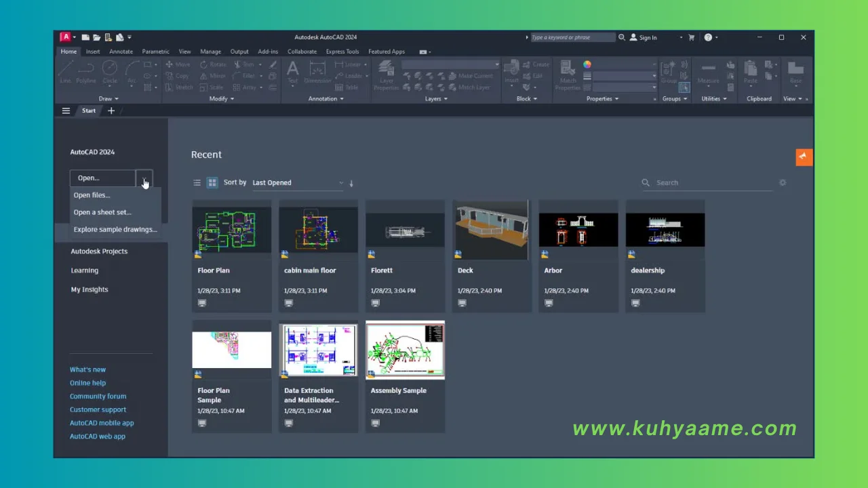
Task: Expand the Annotation panel
Action: click(326, 98)
